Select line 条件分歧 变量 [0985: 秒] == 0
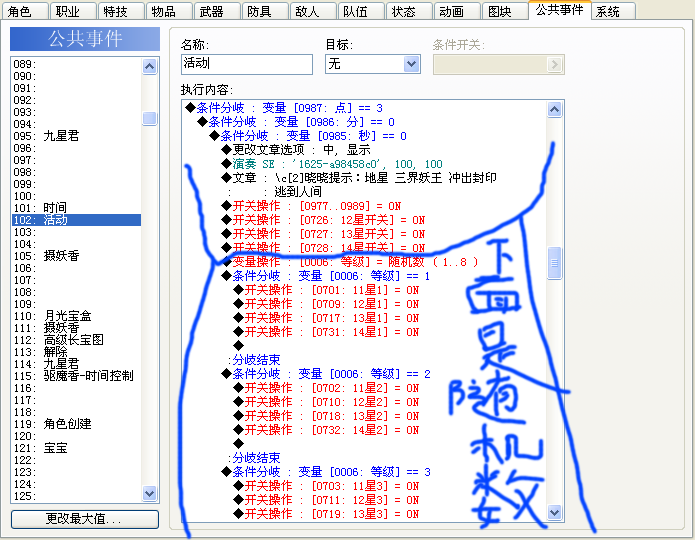 [308, 136]
